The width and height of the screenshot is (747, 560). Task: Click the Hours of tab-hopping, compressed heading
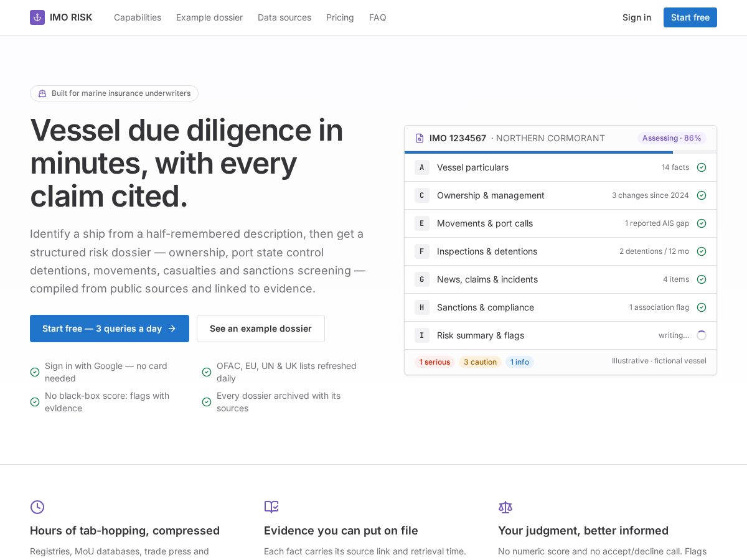point(125,531)
